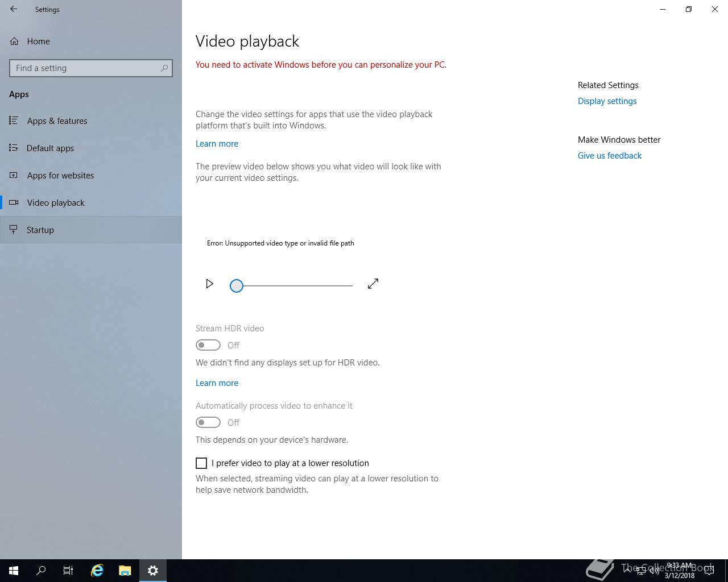Open Display settings link
This screenshot has width=728, height=582.
[607, 101]
